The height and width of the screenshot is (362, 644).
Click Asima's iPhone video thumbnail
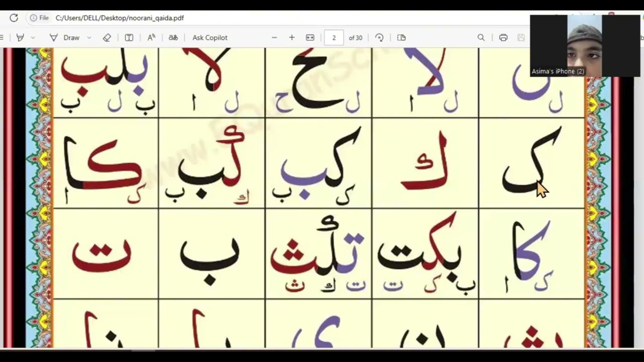click(585, 45)
